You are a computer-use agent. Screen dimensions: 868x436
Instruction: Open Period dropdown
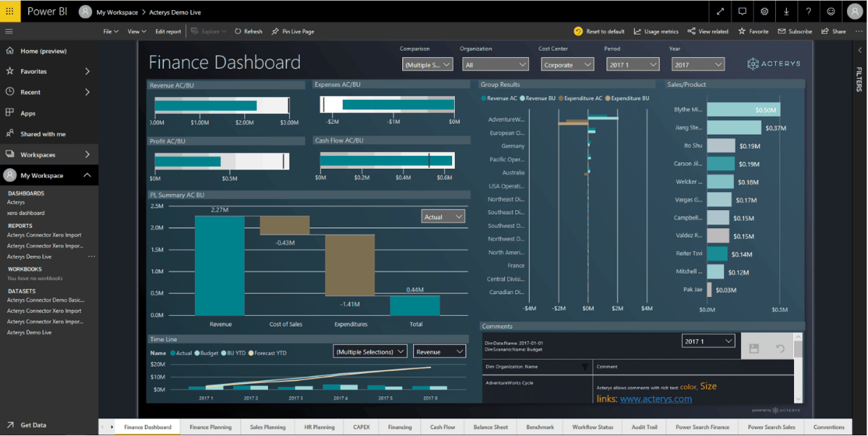pos(633,64)
